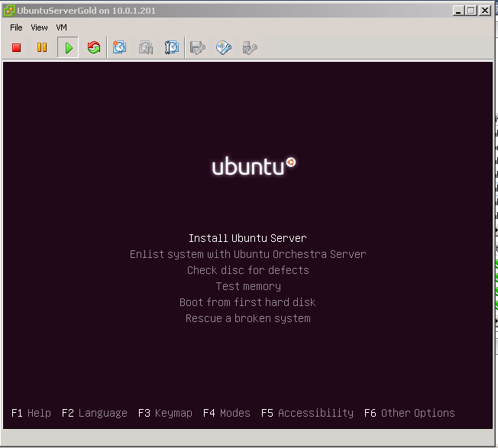Image resolution: width=498 pixels, height=448 pixels.
Task: Select Check disc for defects
Action: pos(247,270)
